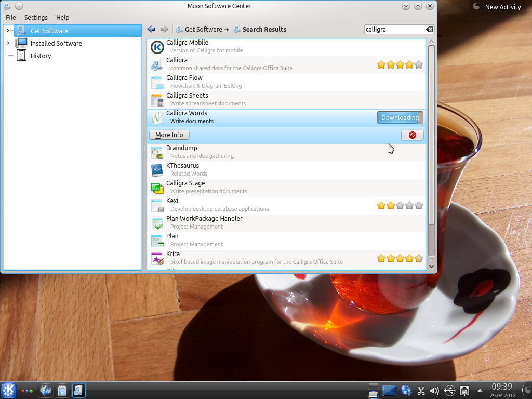Click the Search Results breadcrumb
Screen dimensions: 532x399
[x=260, y=30]
